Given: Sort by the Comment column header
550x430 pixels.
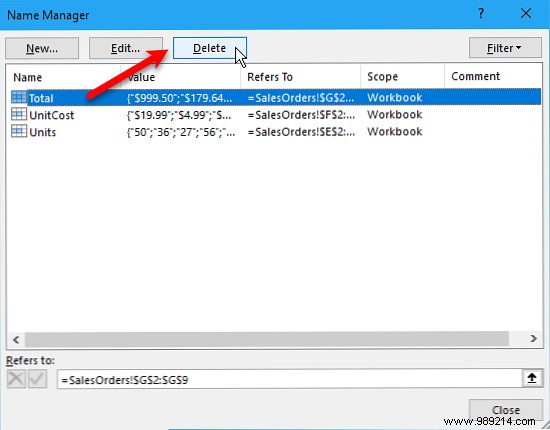Looking at the screenshot, I should point(493,77).
